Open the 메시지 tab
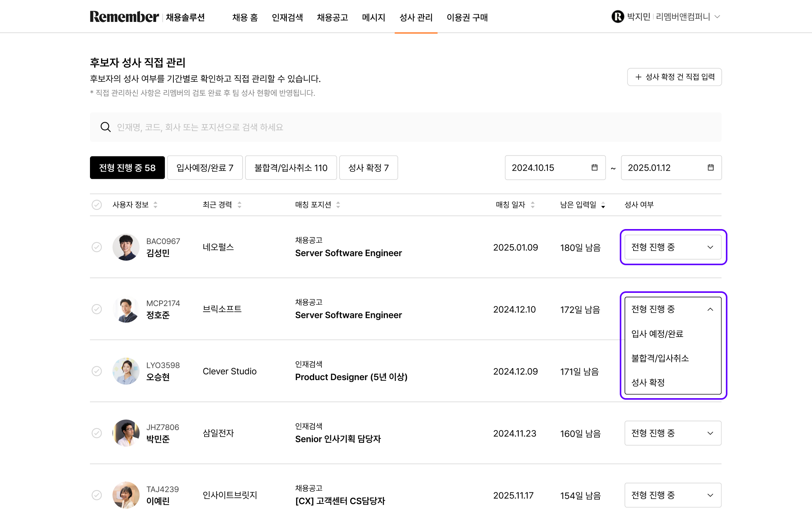The width and height of the screenshot is (812, 525). coord(373,18)
